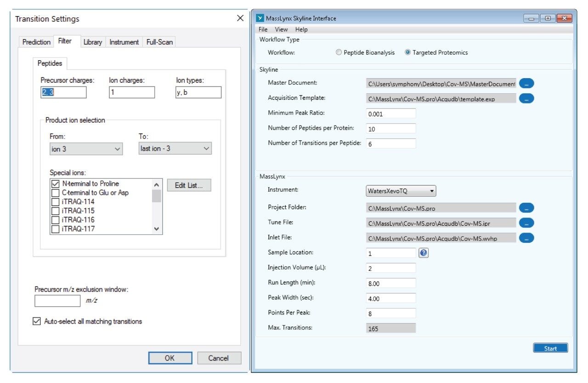
Task: Click the Number of Transitions per Peptide field
Action: (x=391, y=143)
